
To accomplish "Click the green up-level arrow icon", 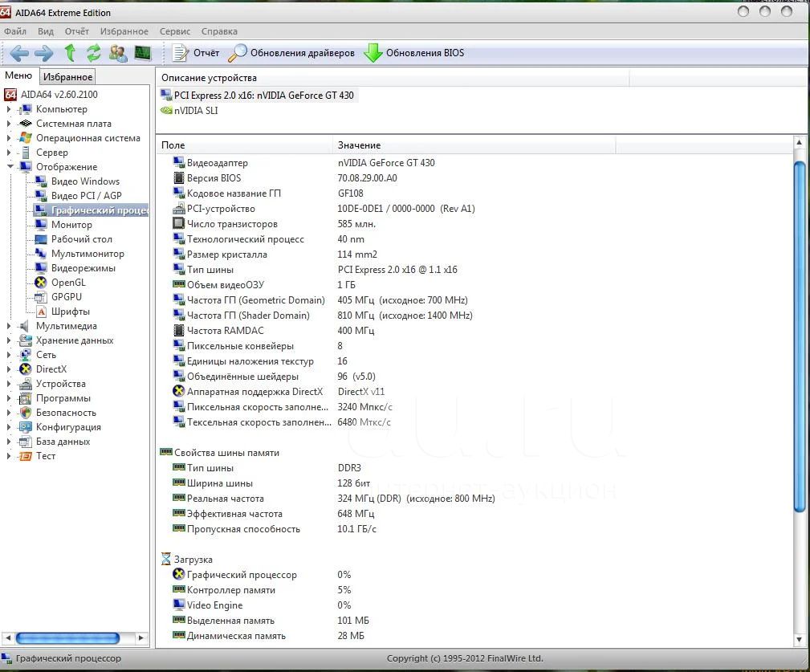I will pyautogui.click(x=70, y=53).
